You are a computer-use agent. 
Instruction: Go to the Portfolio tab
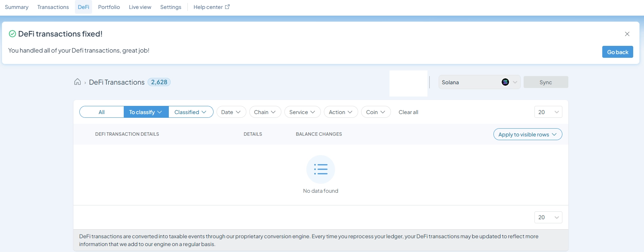click(x=109, y=7)
